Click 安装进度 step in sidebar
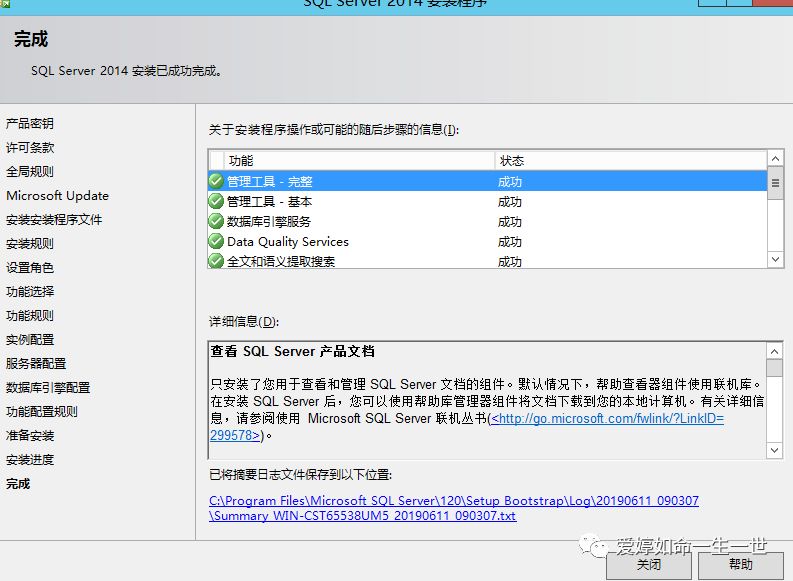 [29, 460]
